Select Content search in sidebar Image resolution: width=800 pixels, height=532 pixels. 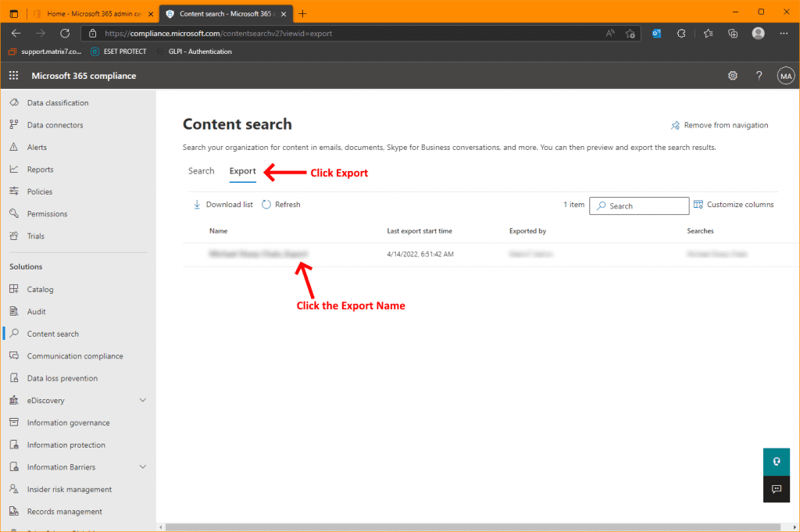[53, 334]
